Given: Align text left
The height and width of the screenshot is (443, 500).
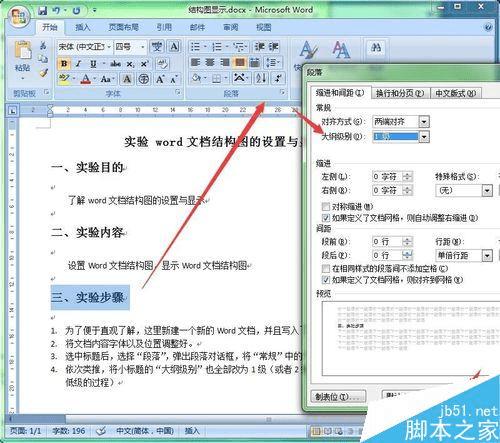Looking at the screenshot, I should (195, 62).
